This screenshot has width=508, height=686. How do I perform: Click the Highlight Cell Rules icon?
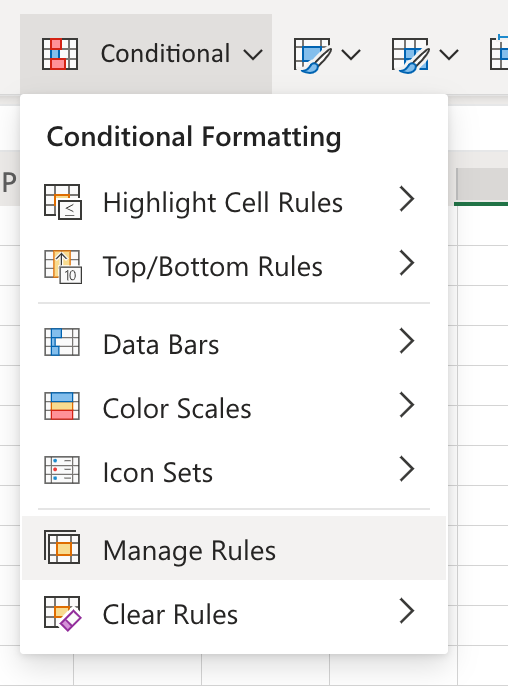point(63,202)
